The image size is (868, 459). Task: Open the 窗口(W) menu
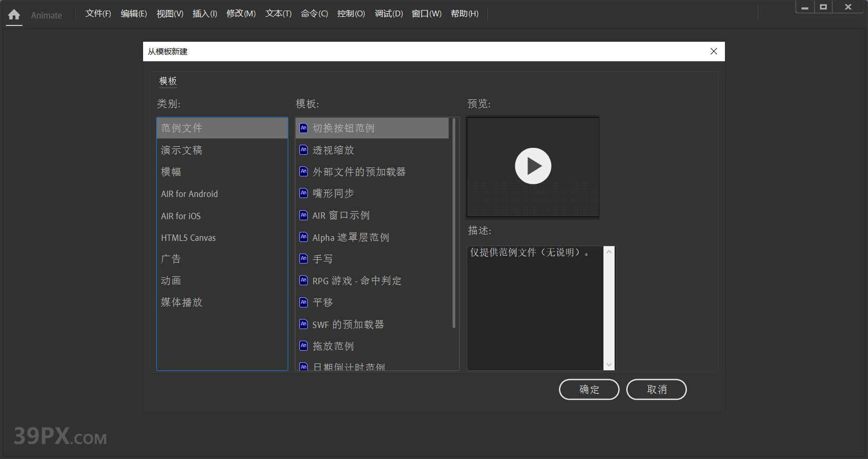[427, 14]
